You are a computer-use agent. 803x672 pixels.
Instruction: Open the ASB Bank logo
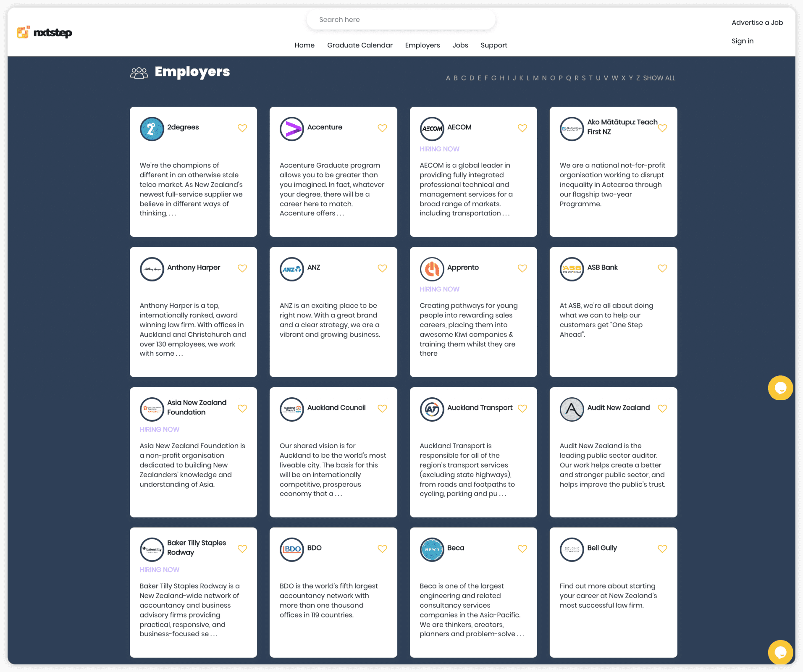click(572, 269)
